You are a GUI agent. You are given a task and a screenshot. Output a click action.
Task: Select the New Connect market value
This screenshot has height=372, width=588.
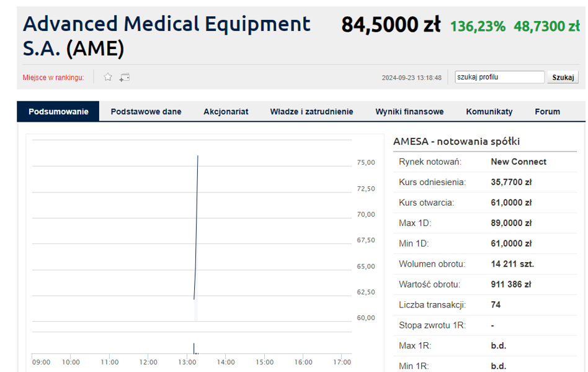tap(519, 162)
